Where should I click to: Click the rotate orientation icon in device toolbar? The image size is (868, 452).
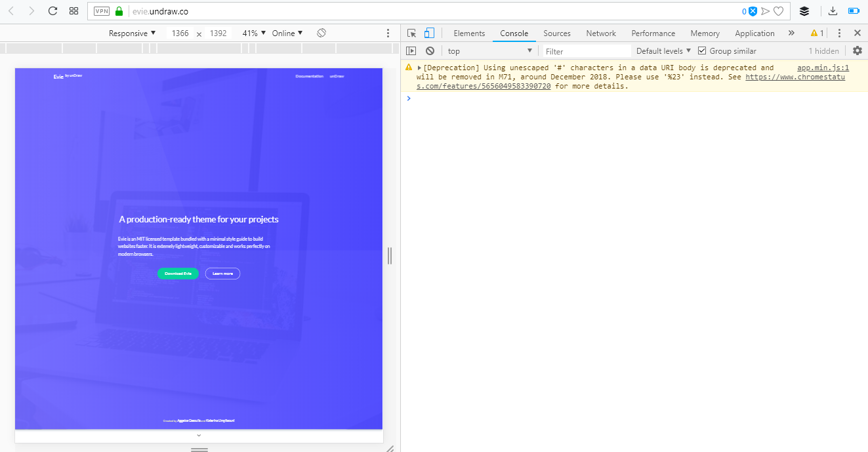pyautogui.click(x=320, y=32)
